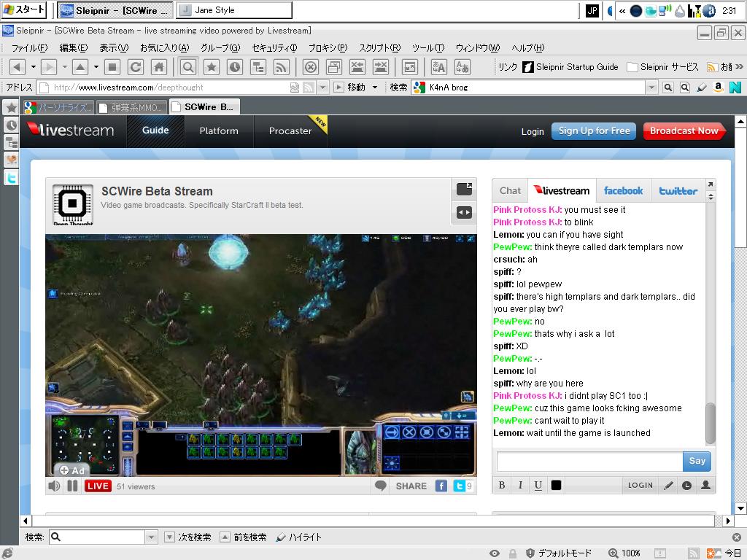Expand the search box history dropdown
Screen dimensions: 747x560
[x=651, y=87]
